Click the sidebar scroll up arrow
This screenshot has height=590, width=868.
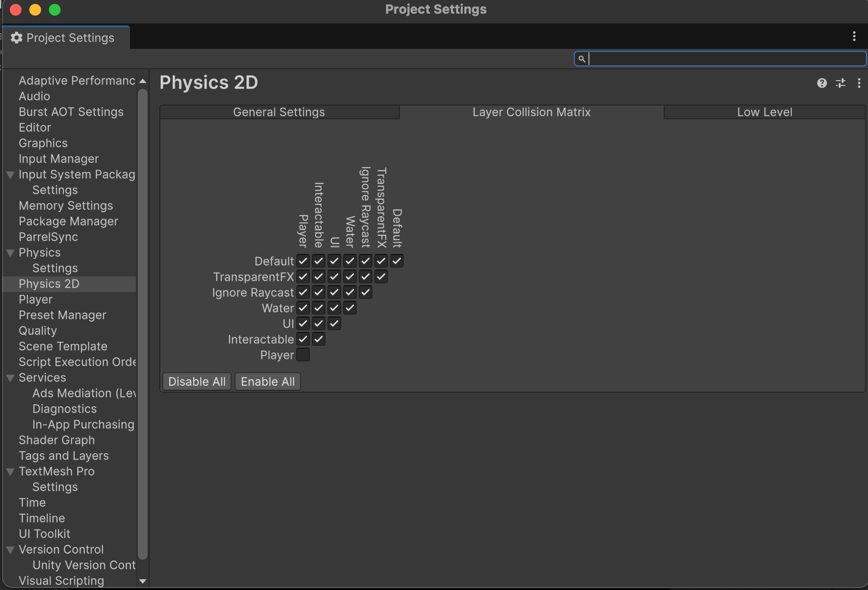[x=143, y=81]
